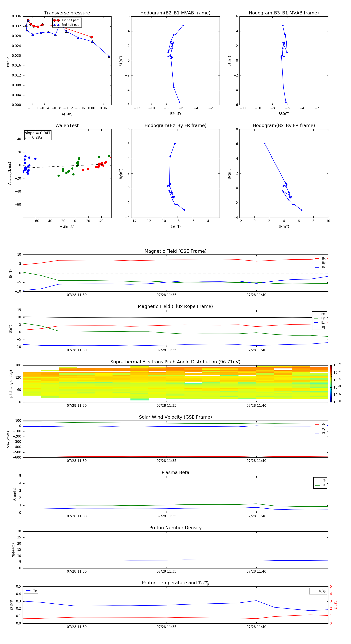Click the "Np(#/cc)" y-axis label
This screenshot has width=351, height=644.
[13, 550]
